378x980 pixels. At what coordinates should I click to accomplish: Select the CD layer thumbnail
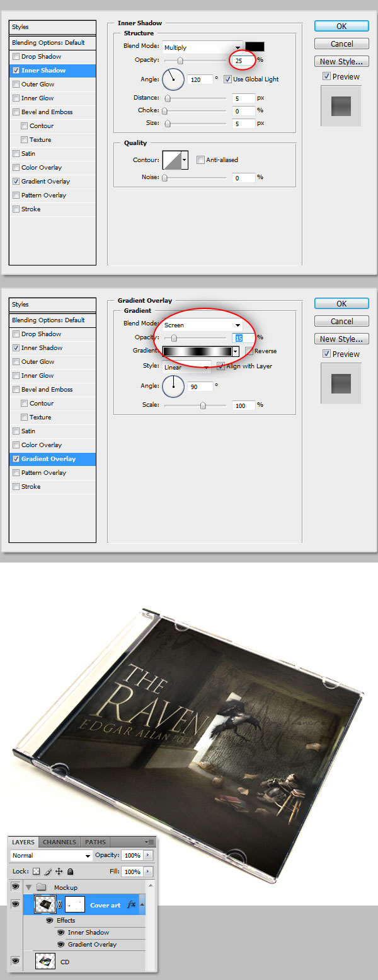click(46, 962)
